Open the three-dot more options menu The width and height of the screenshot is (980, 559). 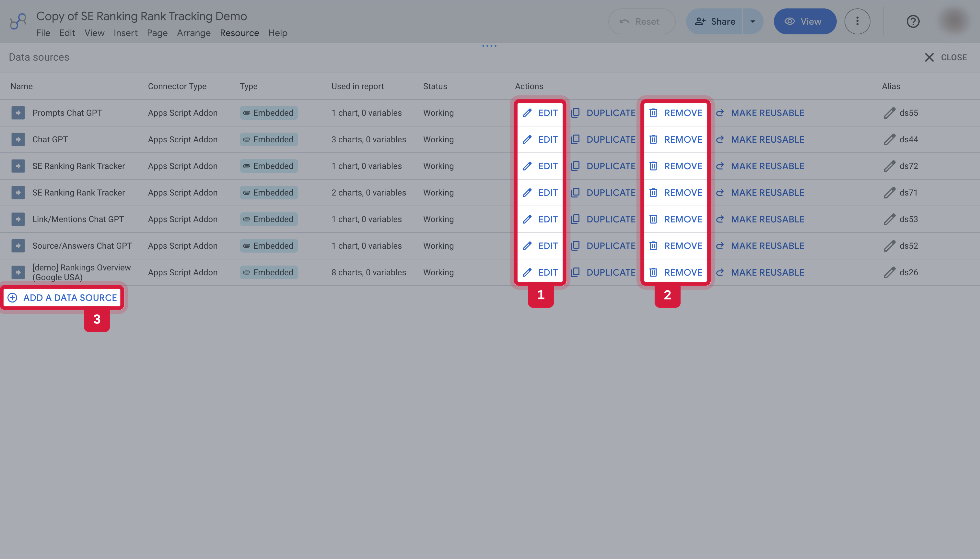857,21
